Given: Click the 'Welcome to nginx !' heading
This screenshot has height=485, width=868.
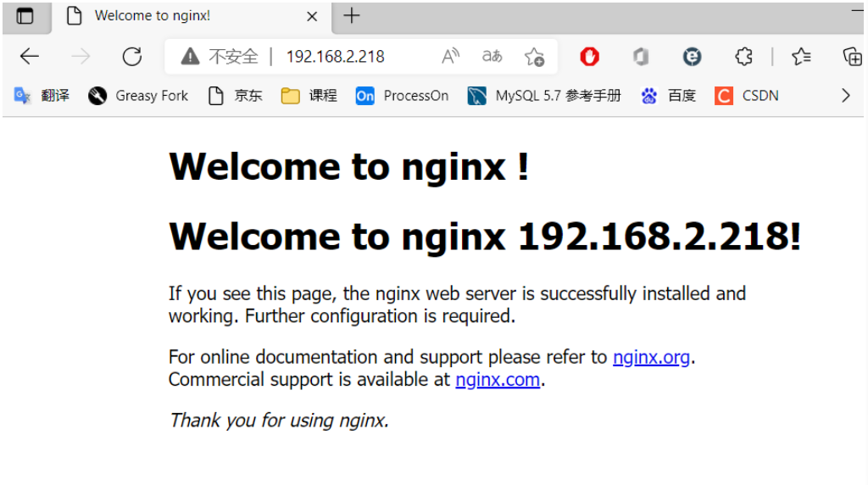Looking at the screenshot, I should [348, 167].
